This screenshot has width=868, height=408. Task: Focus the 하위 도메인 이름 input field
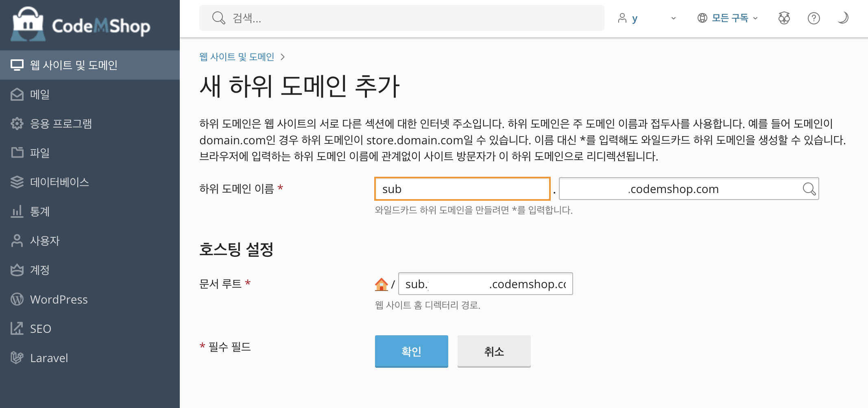pyautogui.click(x=462, y=189)
